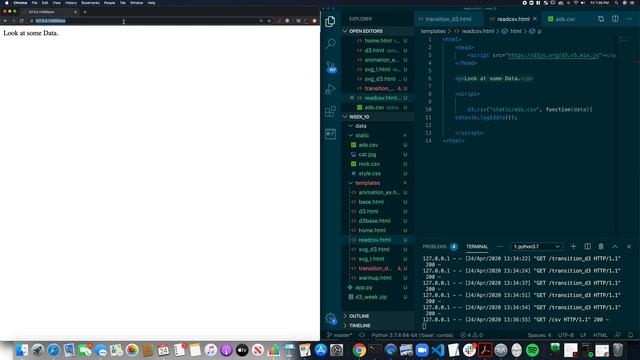Viewport: 640px width, 360px height.
Task: Open style.css in the explorer tree
Action: [369, 173]
